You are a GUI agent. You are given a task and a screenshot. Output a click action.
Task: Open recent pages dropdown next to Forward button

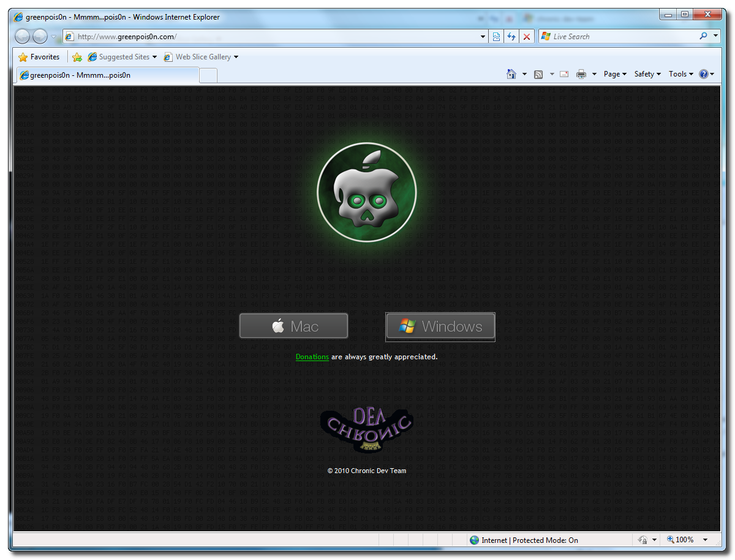click(54, 37)
